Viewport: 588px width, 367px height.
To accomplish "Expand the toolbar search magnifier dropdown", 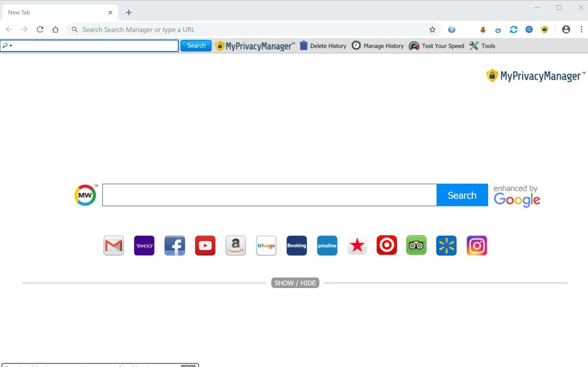I will (7, 45).
